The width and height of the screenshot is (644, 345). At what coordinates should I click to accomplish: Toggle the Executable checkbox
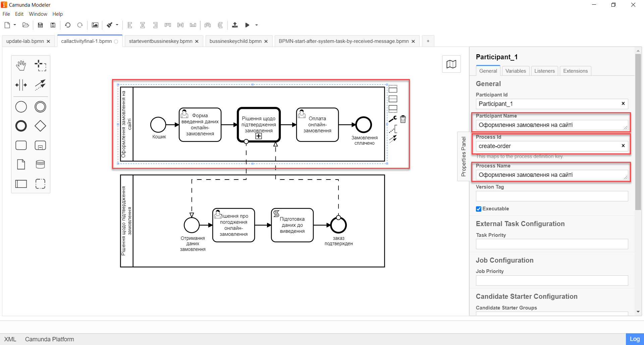point(479,209)
